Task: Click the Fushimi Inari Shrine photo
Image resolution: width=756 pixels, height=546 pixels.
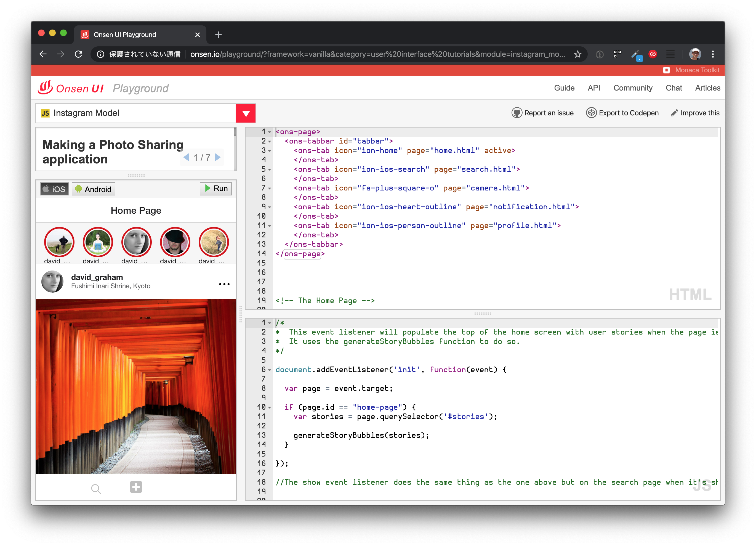Action: [136, 386]
